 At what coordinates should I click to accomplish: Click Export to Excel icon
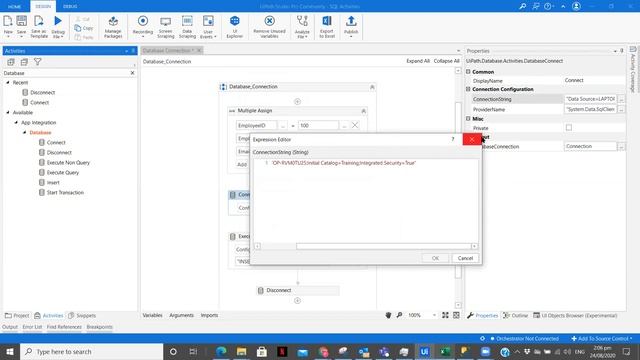click(327, 21)
